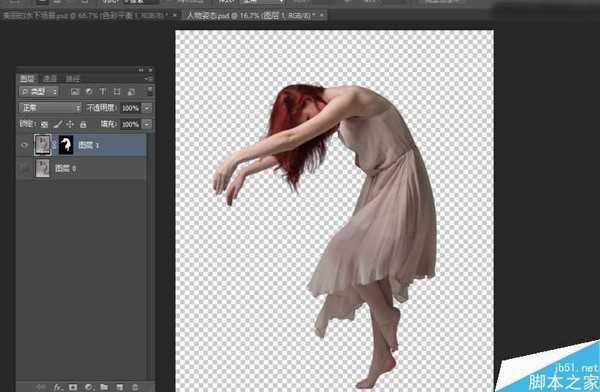
Task: Toggle the layer filtering on/off switch
Action: [150, 91]
